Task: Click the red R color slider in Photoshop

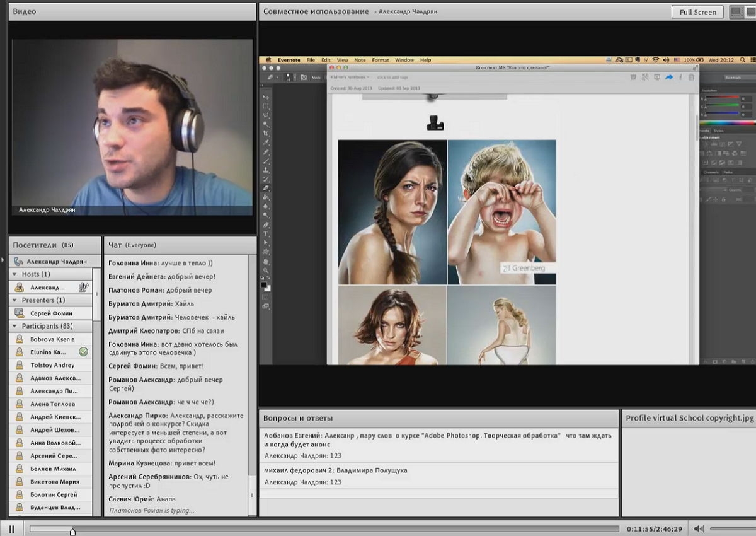Action: tap(723, 98)
